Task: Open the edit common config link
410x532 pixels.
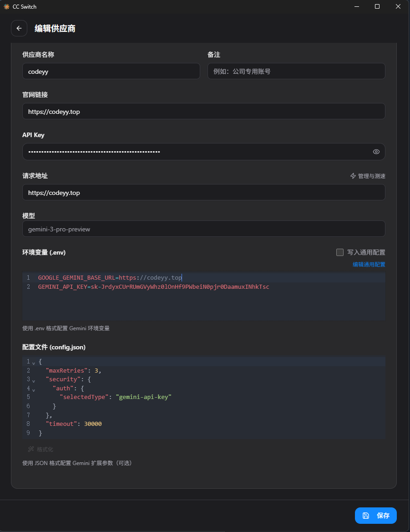Action: click(369, 264)
